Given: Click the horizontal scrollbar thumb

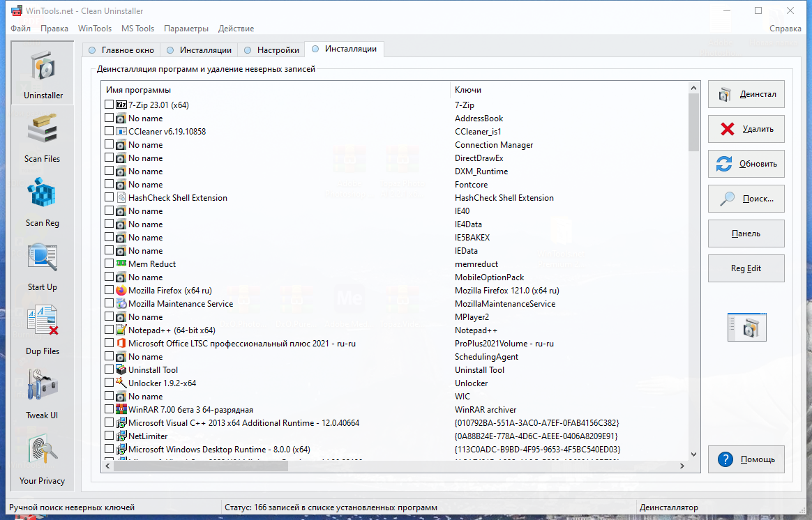Looking at the screenshot, I should click(x=200, y=466).
